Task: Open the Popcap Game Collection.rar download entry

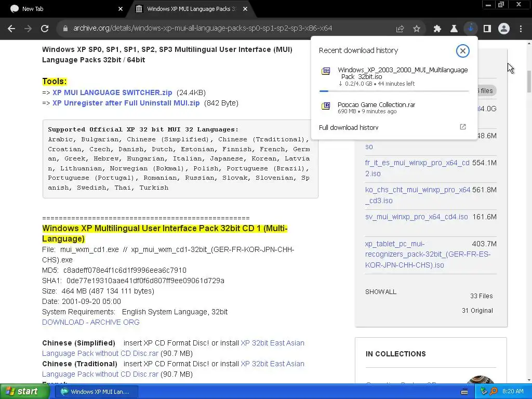Action: point(394,108)
